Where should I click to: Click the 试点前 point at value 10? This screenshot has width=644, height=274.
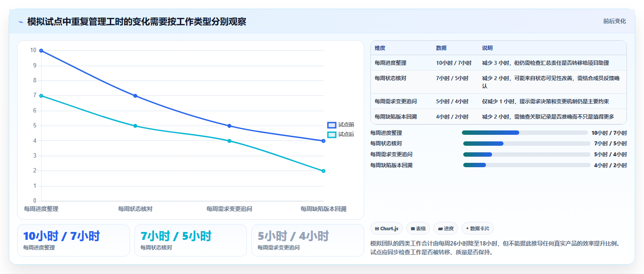[41, 51]
